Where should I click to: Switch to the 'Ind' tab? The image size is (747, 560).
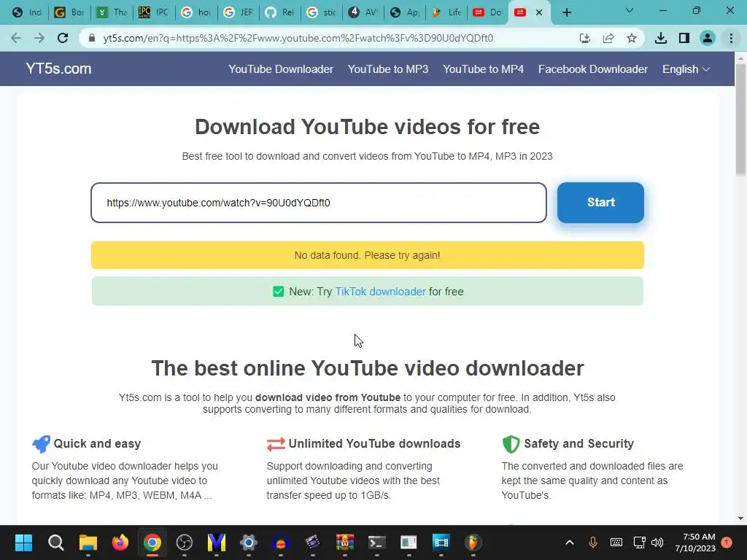(27, 12)
